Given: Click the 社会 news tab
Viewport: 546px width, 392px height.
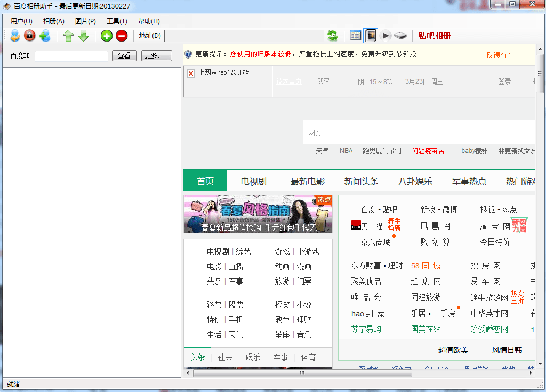Looking at the screenshot, I should coord(225,357).
